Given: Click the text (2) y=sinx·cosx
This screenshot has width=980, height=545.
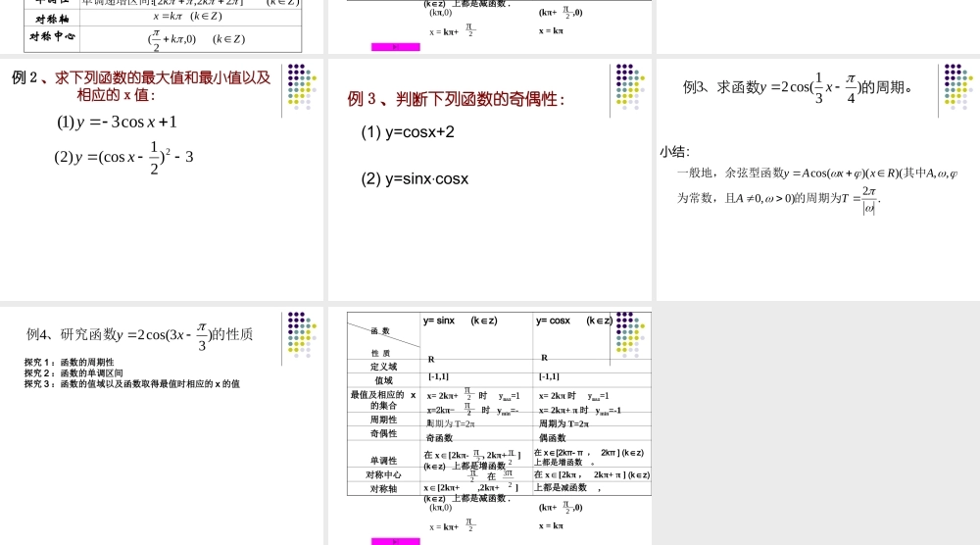Looking at the screenshot, I should coord(415,179).
